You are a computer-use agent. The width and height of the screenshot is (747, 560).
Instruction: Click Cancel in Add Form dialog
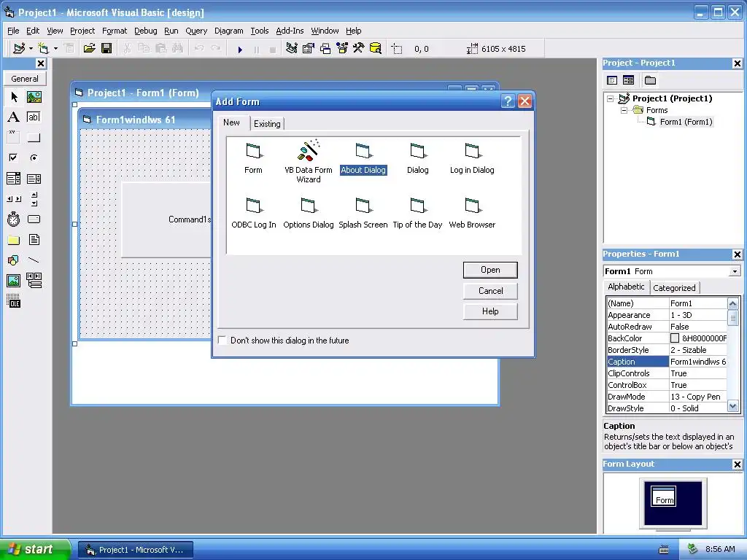click(490, 291)
